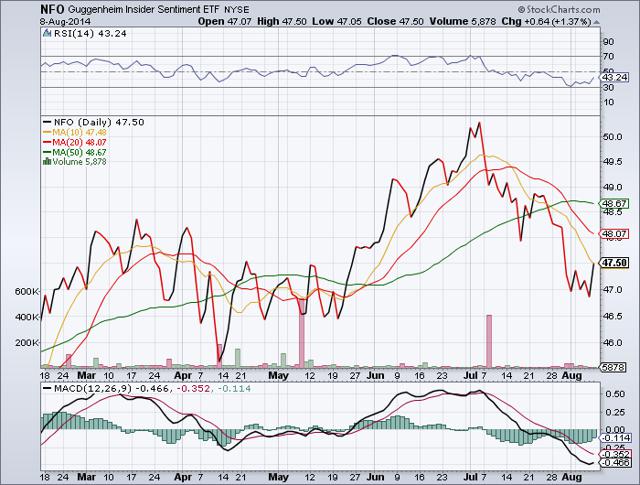Screen dimensions: 640x485
Task: Click the 49.5 price axis label
Action: pos(613,162)
